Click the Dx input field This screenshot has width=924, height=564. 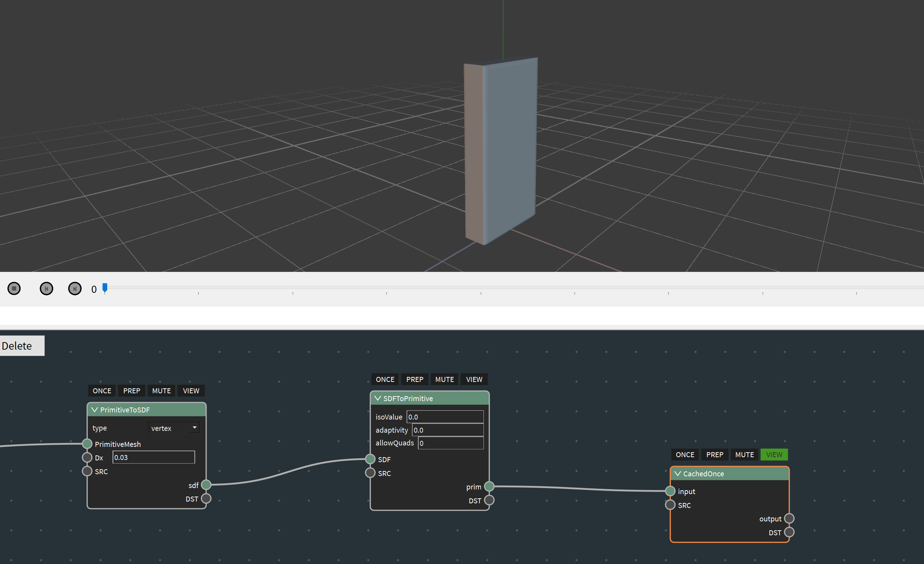154,457
